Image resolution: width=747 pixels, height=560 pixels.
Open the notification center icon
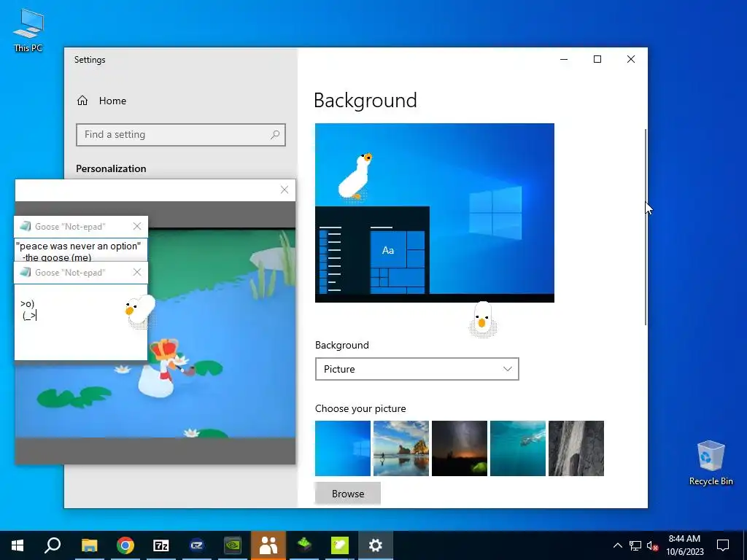pyautogui.click(x=723, y=545)
